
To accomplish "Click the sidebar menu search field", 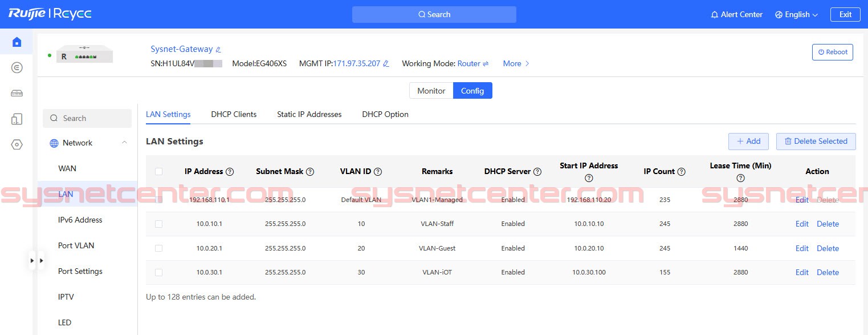I will click(87, 118).
